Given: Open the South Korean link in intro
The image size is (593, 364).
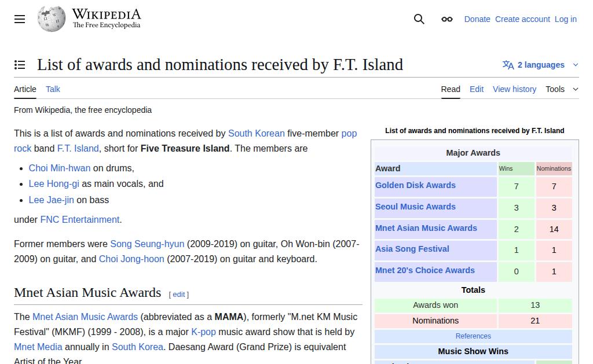Looking at the screenshot, I should (256, 134).
